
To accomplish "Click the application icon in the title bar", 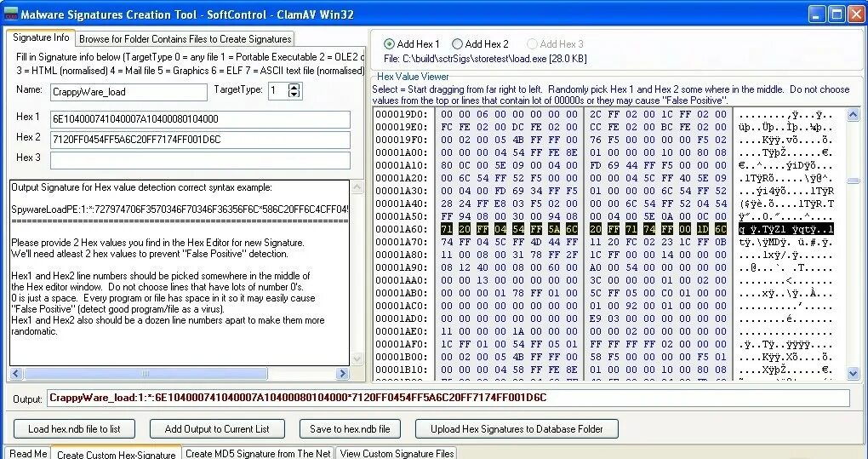I will [10, 14].
